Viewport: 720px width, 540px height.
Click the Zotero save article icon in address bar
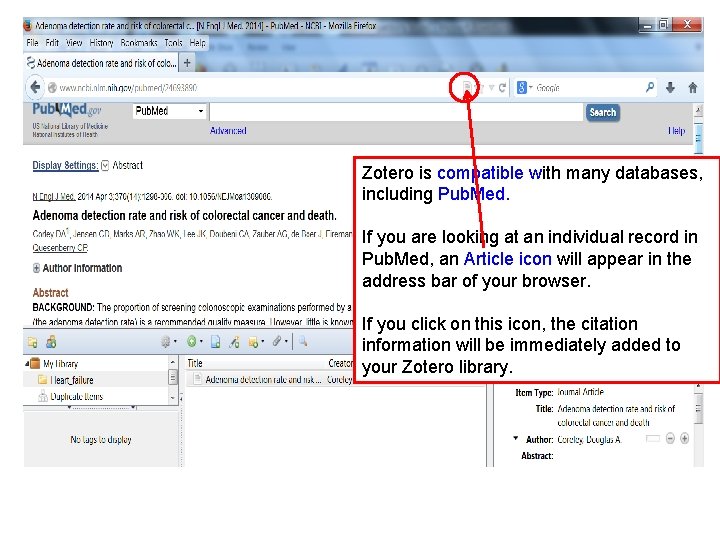click(467, 87)
